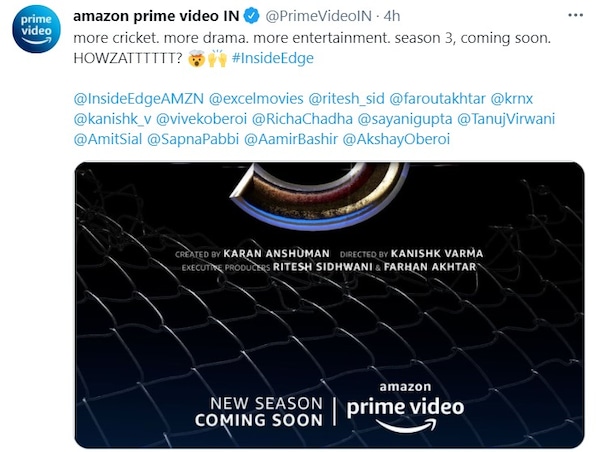Click the blue verified badge icon
The width and height of the screenshot is (600, 452).
tap(251, 16)
